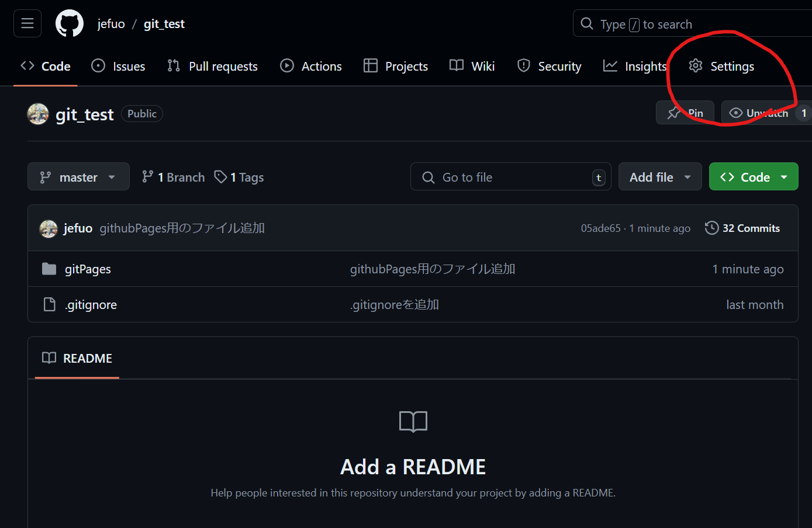812x528 pixels.
Task: Open the .gitignoreを追加 commit message
Action: (x=395, y=305)
